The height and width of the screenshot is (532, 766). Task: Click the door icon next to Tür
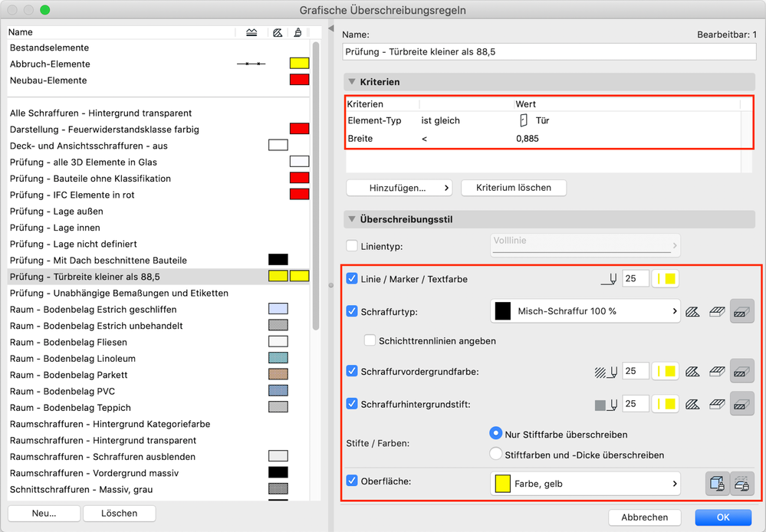point(523,120)
